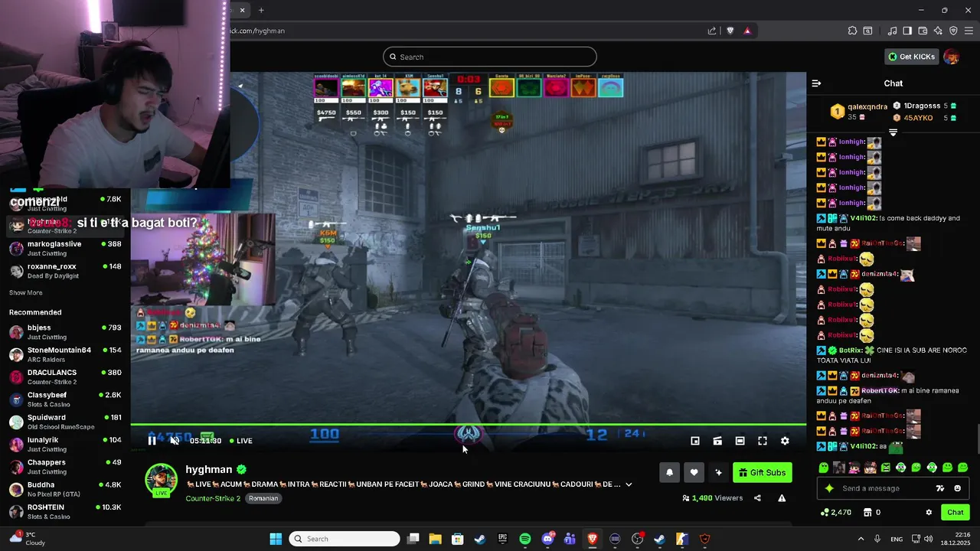
Task: Send message with the Chat button
Action: (955, 512)
